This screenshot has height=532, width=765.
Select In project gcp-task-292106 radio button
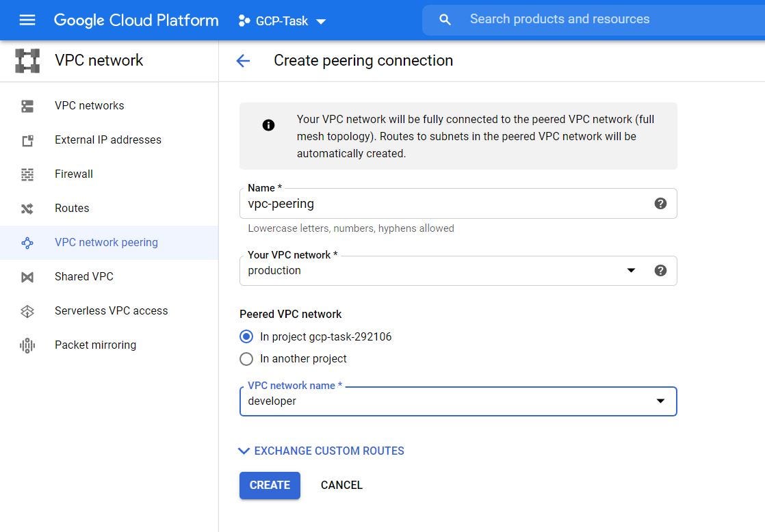(x=246, y=336)
